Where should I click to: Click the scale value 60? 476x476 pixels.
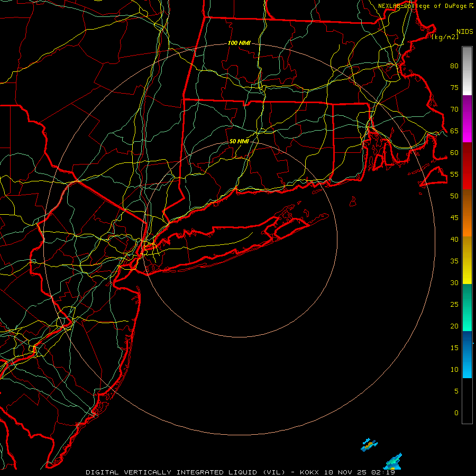pos(454,153)
